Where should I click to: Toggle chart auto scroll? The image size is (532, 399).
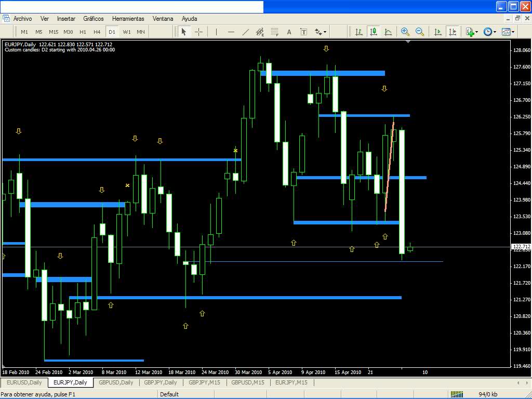tap(437, 32)
